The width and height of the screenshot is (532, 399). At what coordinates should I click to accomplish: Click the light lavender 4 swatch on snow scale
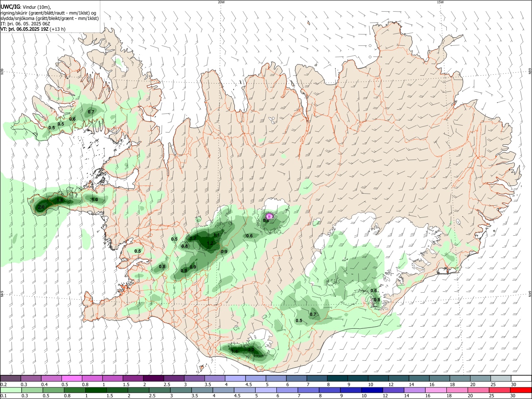(235, 378)
